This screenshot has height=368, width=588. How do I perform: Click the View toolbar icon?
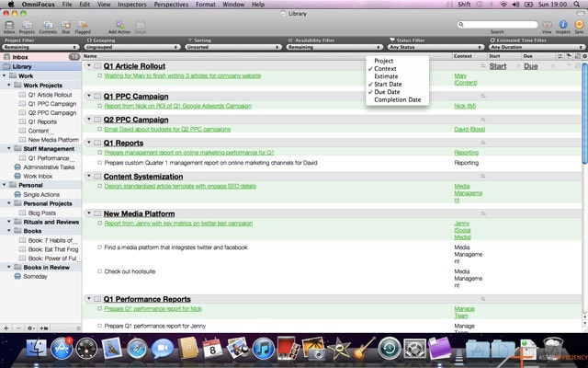[547, 25]
